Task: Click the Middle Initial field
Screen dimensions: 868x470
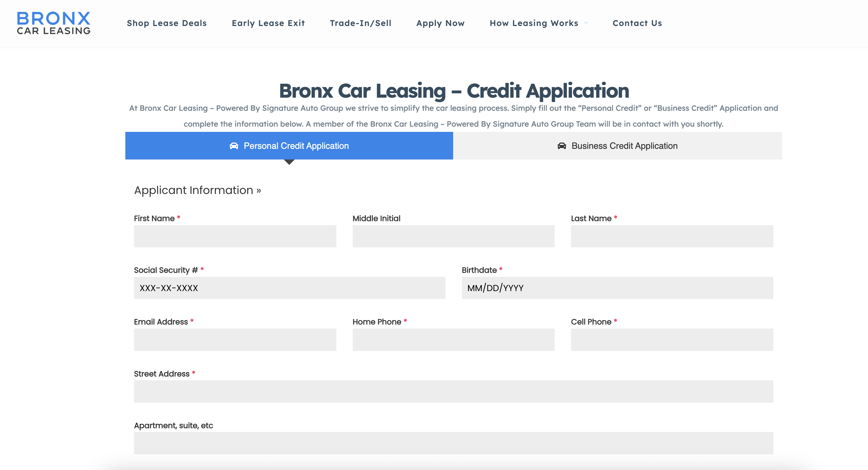Action: [x=453, y=236]
